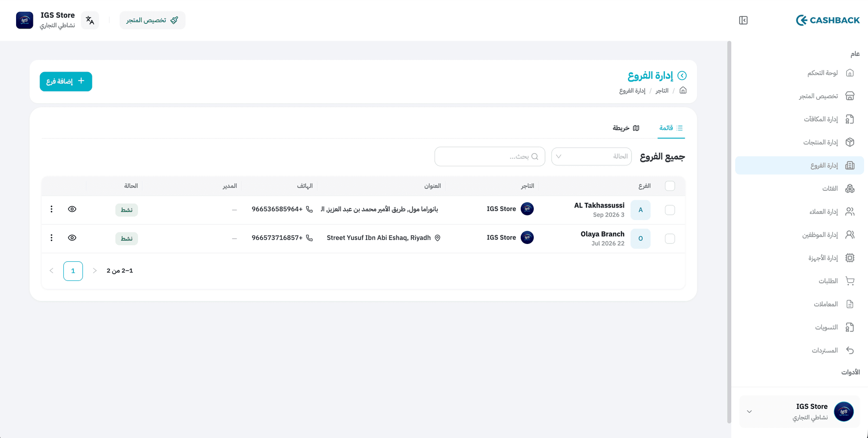Click the search magnifier icon
The width and height of the screenshot is (868, 438).
[535, 156]
